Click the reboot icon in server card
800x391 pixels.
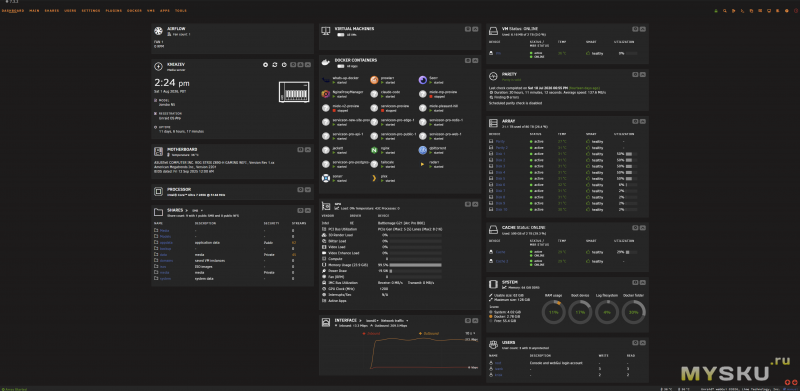(x=274, y=65)
